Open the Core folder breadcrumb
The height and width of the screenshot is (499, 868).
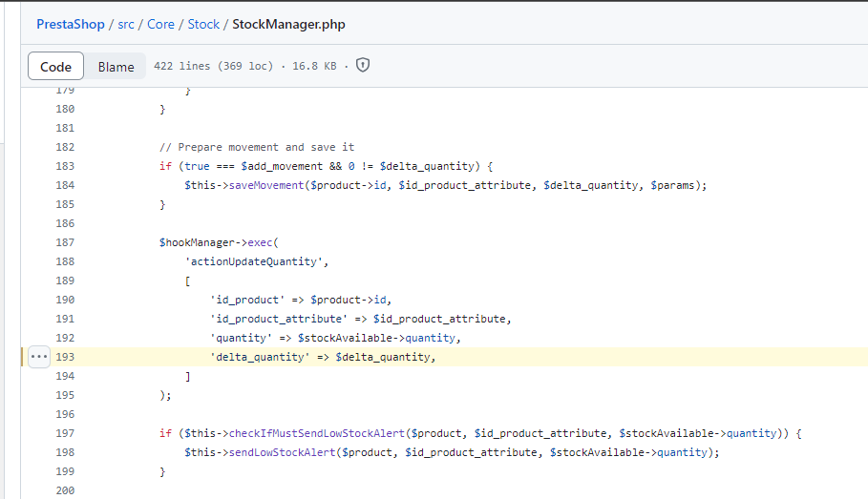(160, 25)
